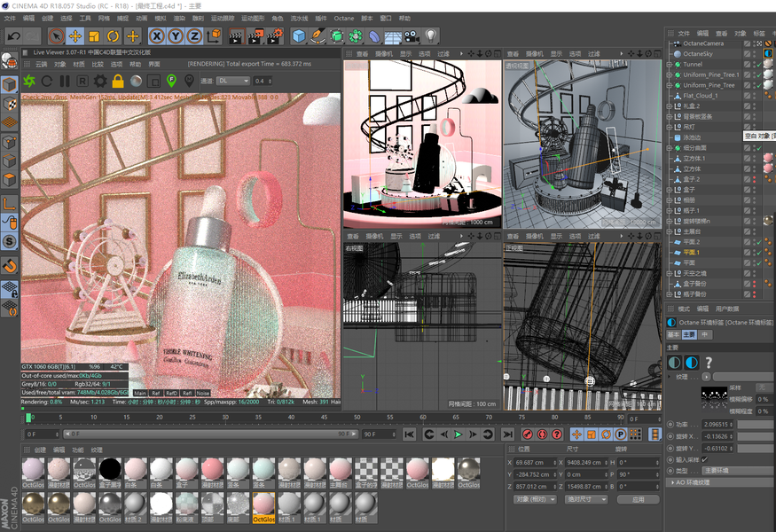Switch to the 主要 tab in attributes

689,334
